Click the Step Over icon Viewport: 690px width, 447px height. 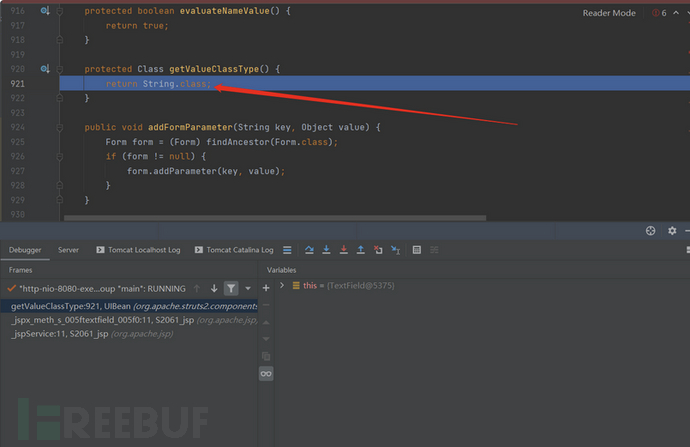point(309,250)
